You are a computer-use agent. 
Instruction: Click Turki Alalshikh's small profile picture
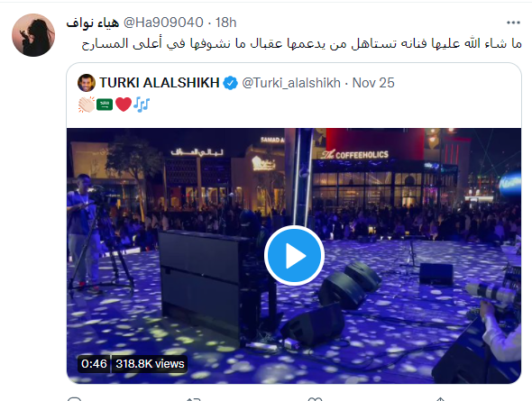tap(87, 83)
